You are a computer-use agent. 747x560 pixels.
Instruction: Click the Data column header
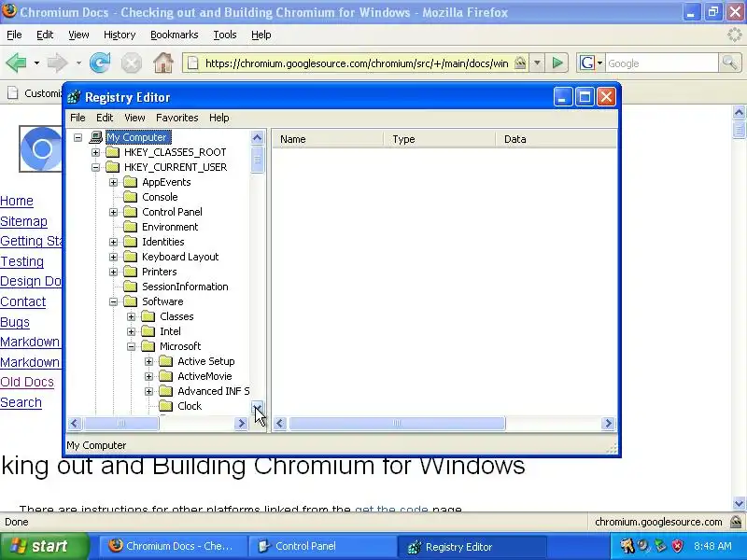coord(556,139)
